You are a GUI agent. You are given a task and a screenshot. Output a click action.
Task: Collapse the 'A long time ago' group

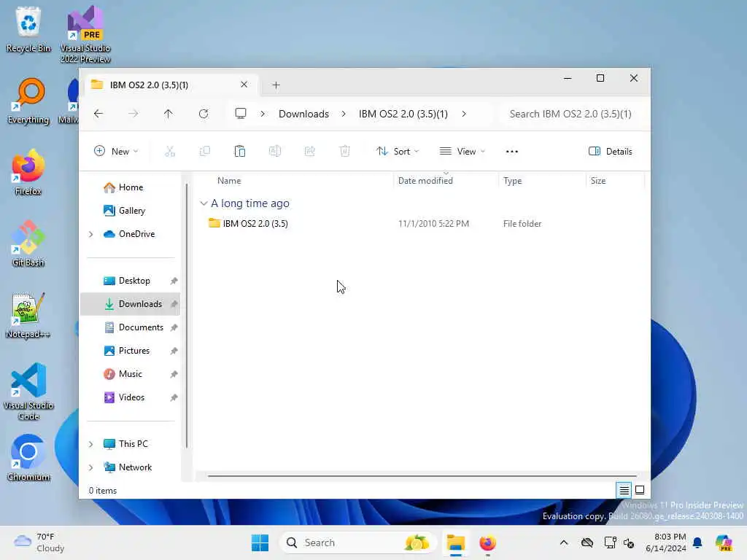(204, 203)
